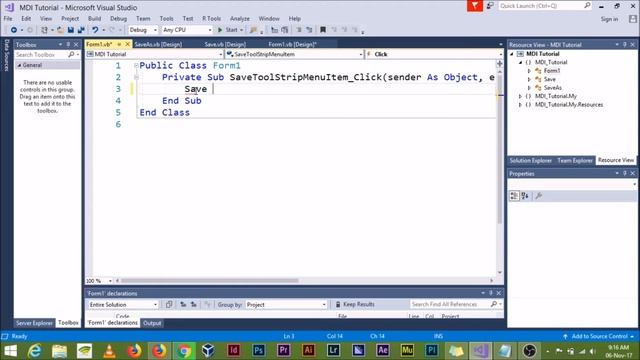640x360 pixels.
Task: Click the Property Pages wrench icon
Action: click(539, 196)
